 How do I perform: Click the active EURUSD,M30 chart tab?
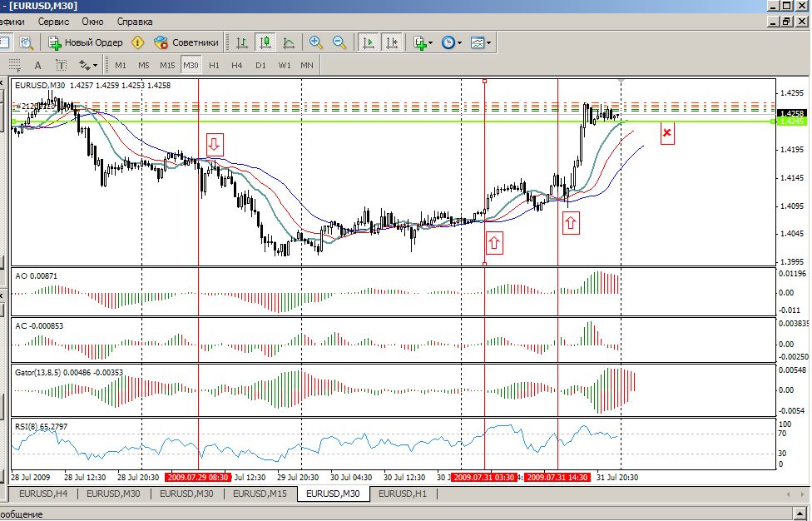tap(333, 494)
